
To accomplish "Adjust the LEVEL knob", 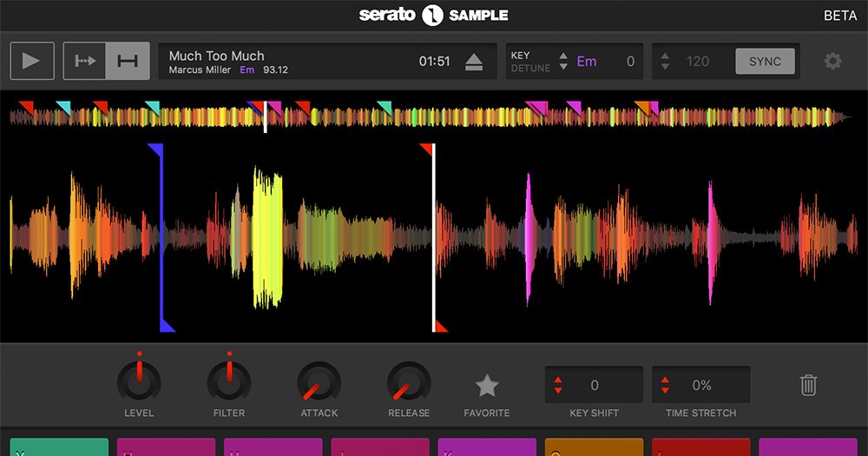I will (x=139, y=381).
